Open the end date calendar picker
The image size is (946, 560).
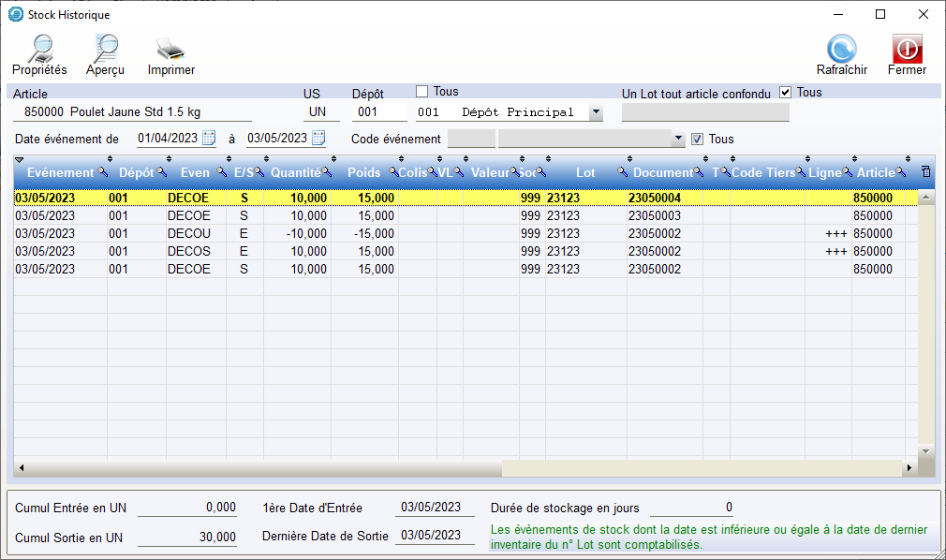pos(318,139)
